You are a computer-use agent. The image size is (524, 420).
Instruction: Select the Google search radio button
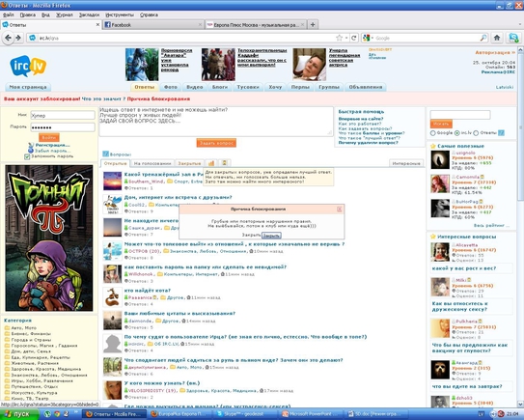(x=433, y=133)
